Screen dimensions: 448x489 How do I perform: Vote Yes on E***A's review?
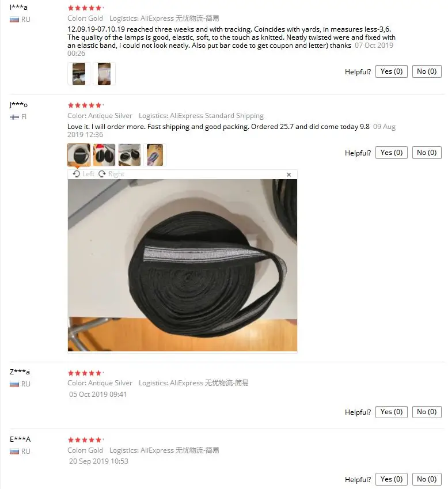click(x=391, y=479)
